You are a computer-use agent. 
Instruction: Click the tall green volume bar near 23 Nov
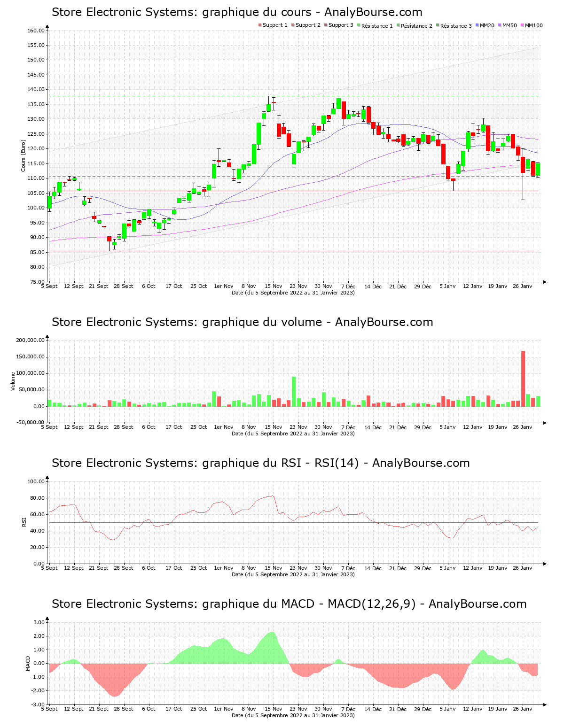[294, 391]
